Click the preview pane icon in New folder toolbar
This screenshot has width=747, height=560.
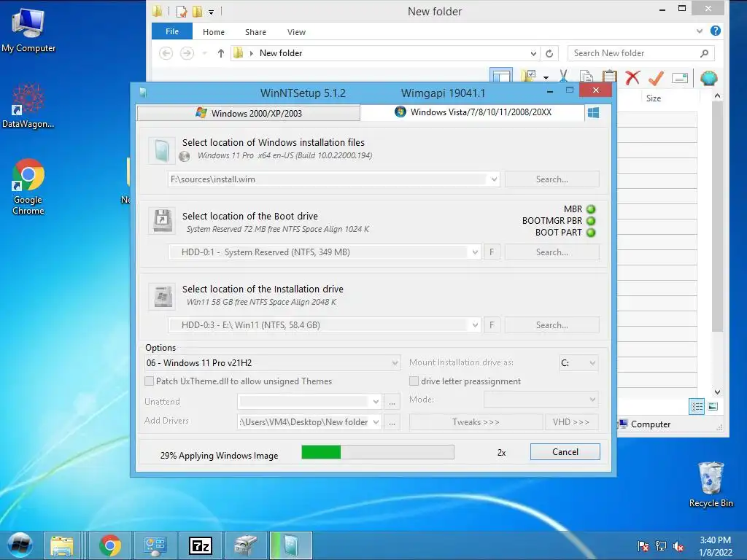[x=501, y=76]
